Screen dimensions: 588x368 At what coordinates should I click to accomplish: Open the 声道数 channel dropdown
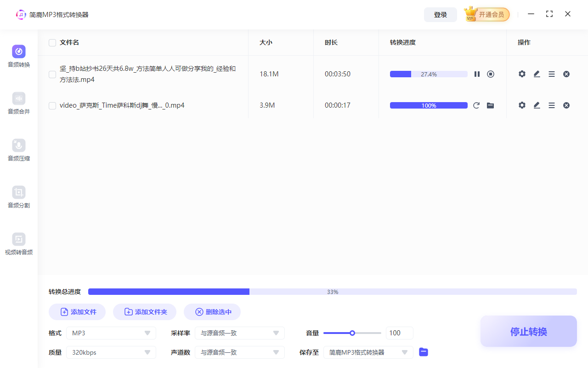tap(239, 352)
